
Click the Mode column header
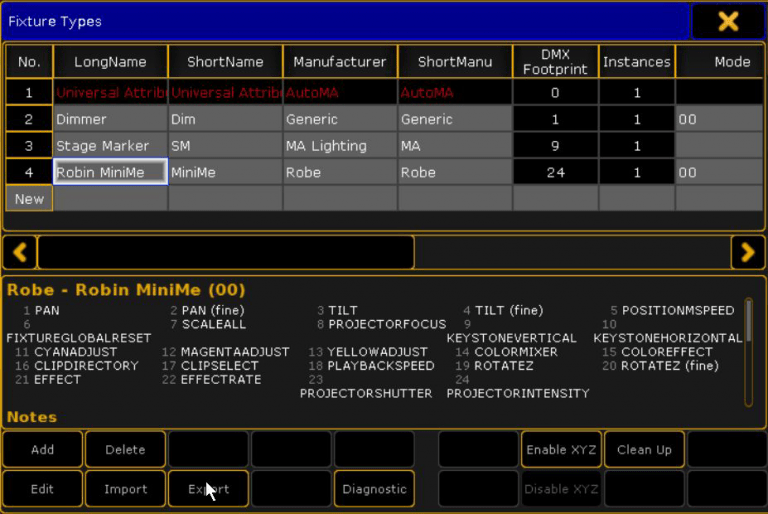pyautogui.click(x=720, y=62)
